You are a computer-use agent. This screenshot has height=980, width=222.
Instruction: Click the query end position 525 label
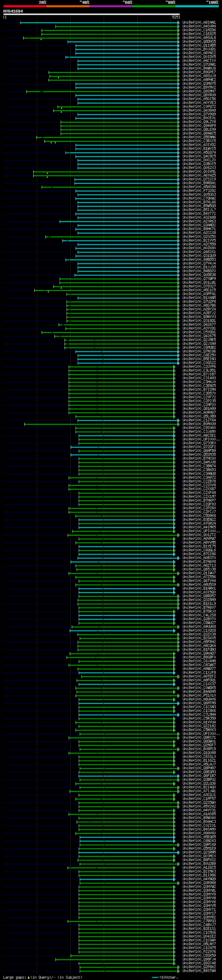coord(175,17)
